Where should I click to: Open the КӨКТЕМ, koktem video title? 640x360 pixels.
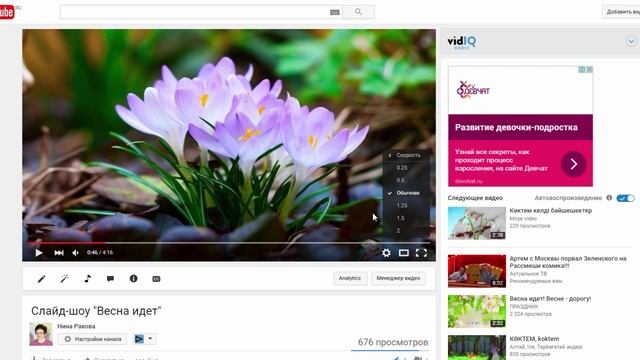pos(534,339)
